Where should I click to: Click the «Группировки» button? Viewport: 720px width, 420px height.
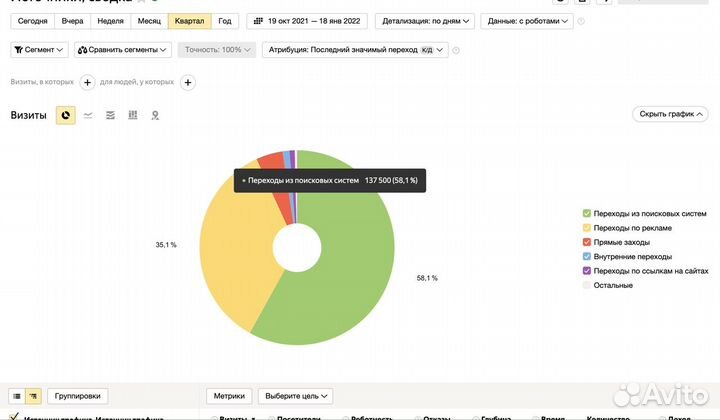[76, 396]
